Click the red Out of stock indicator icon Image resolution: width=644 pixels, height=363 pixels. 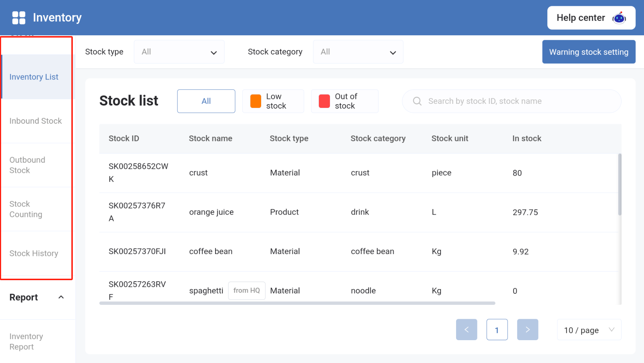[324, 101]
